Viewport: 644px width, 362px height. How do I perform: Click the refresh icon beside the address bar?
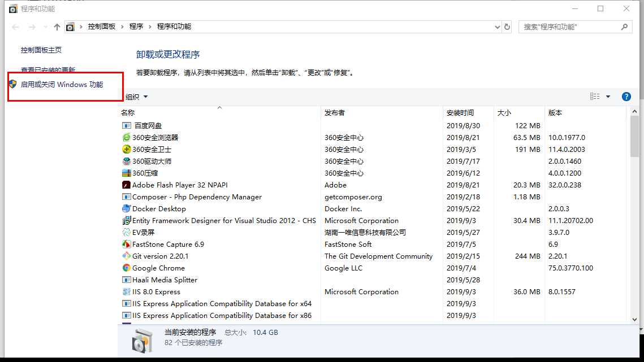click(x=507, y=27)
